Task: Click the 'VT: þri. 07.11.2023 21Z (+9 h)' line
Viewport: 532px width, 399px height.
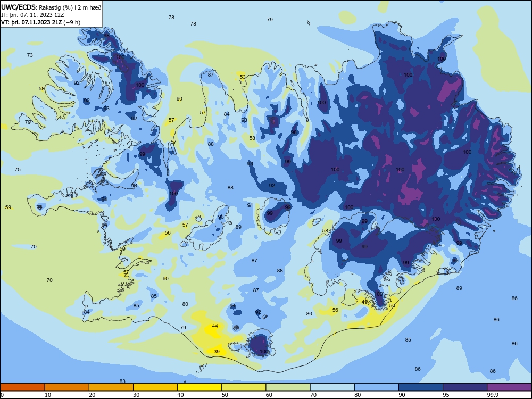Action: 41,22
